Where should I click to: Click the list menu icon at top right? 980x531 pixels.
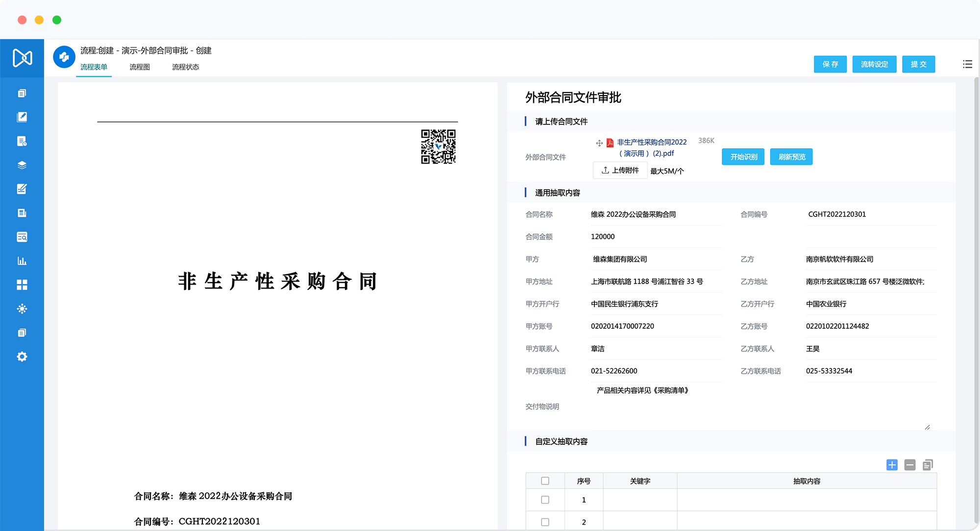click(967, 64)
